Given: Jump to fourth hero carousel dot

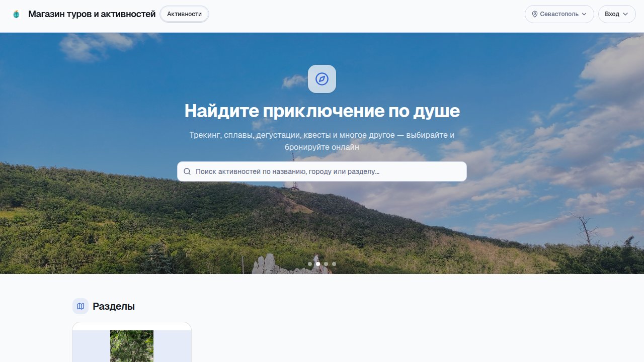Looking at the screenshot, I should point(334,264).
